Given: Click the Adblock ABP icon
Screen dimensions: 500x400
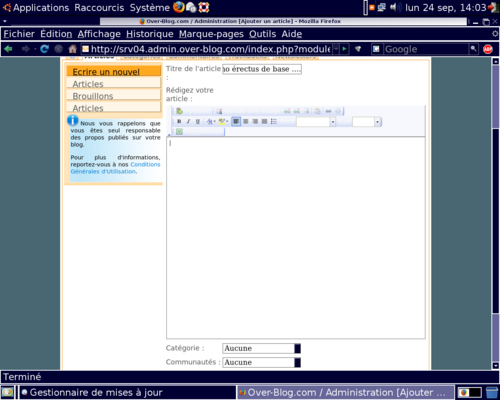Looking at the screenshot, I should (488, 49).
